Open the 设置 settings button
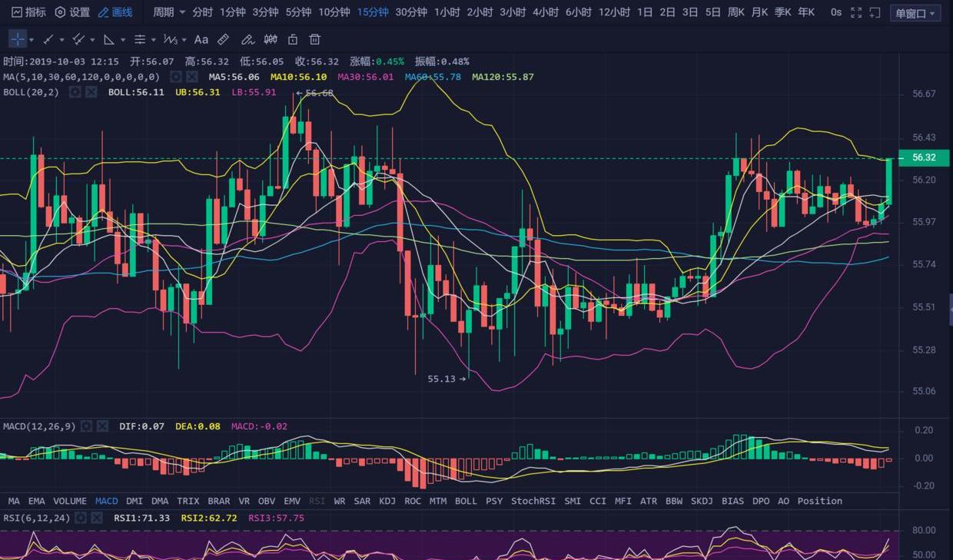953x560 pixels. point(72,12)
